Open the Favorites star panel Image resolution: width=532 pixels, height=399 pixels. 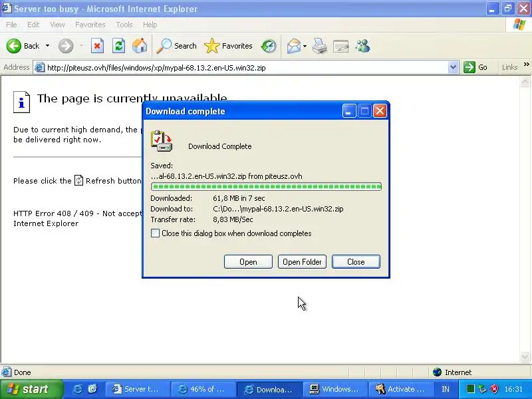[x=228, y=46]
